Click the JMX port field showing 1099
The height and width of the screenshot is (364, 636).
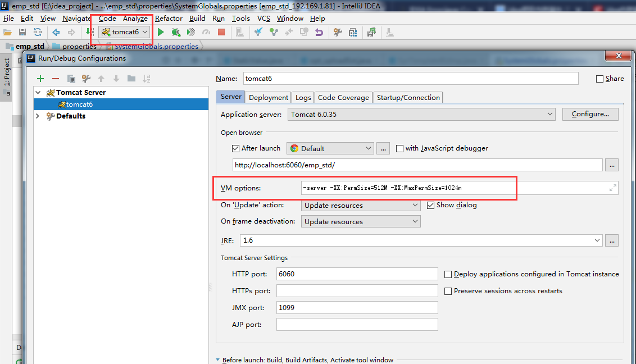tap(357, 308)
